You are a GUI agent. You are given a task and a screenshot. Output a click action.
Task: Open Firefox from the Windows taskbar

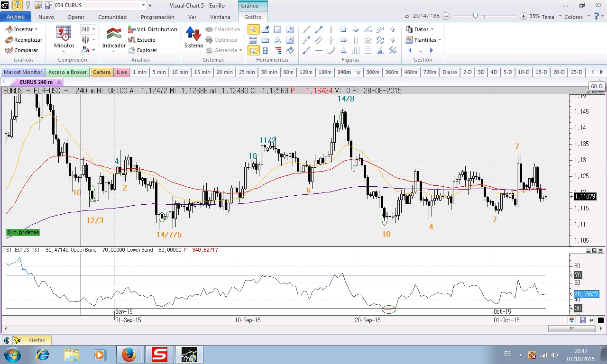tap(129, 354)
